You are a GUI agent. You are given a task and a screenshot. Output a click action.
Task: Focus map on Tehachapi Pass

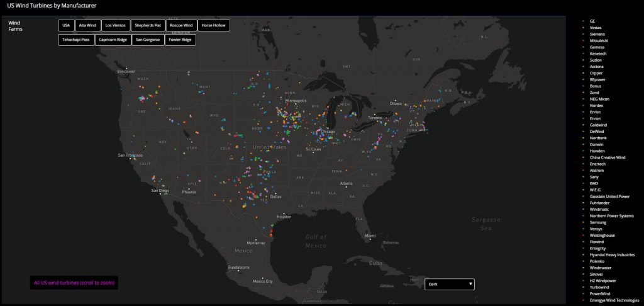coord(76,40)
